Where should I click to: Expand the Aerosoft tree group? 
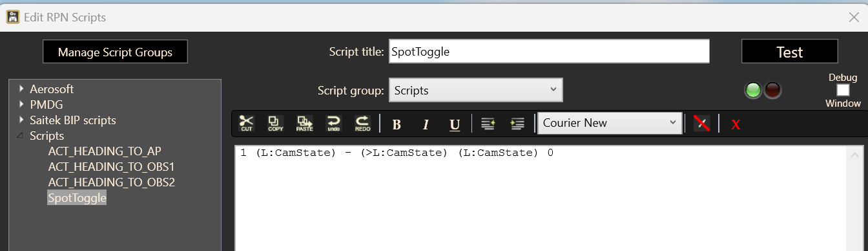(x=21, y=89)
